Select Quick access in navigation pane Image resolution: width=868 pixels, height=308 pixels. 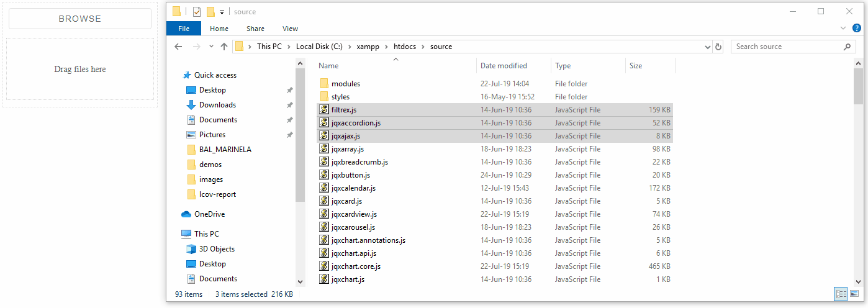tap(215, 75)
